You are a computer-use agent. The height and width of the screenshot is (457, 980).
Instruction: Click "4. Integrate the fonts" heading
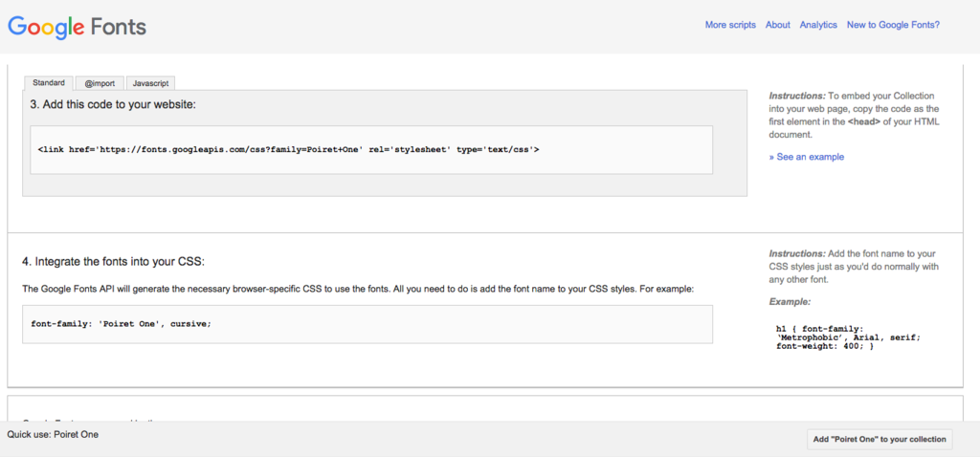114,261
